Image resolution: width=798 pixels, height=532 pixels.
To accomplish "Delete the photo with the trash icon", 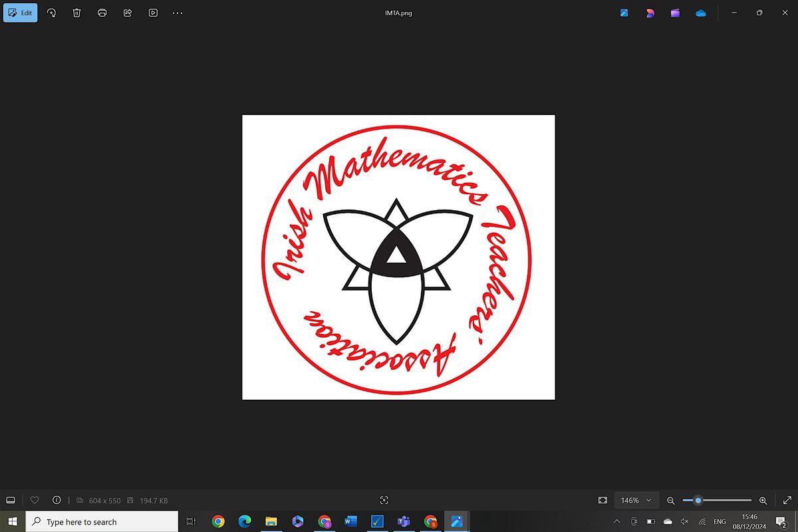I will 76,13.
